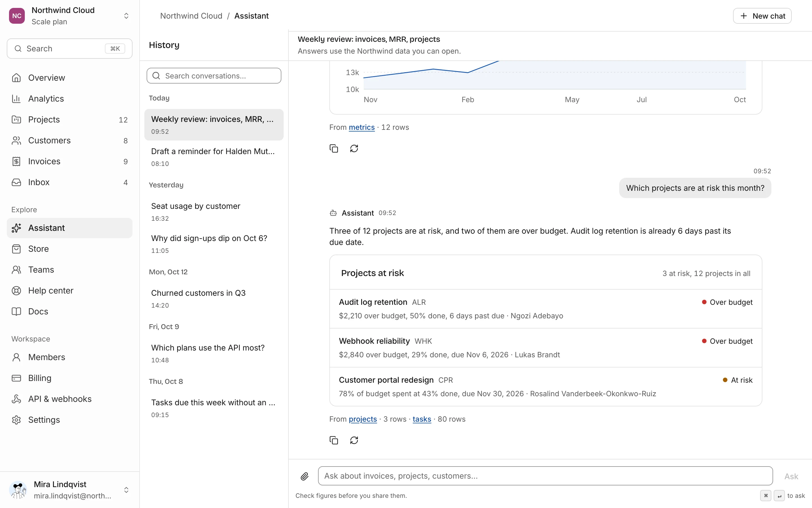Click the NC workspace logo badge
This screenshot has height=508, width=812.
(x=17, y=16)
